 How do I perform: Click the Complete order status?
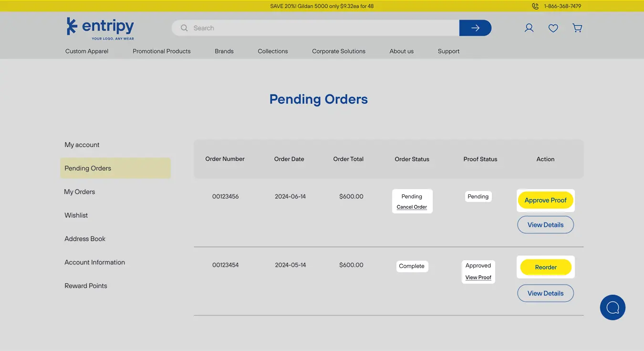412,266
